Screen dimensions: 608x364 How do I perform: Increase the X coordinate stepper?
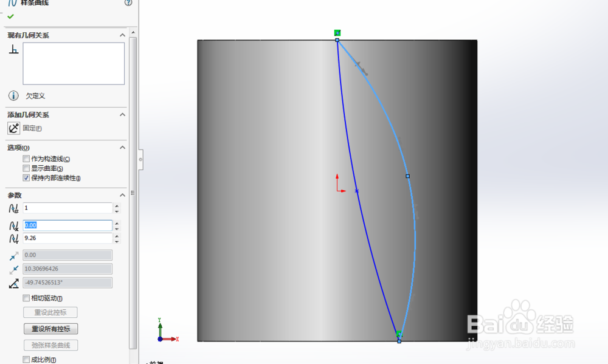117,222
